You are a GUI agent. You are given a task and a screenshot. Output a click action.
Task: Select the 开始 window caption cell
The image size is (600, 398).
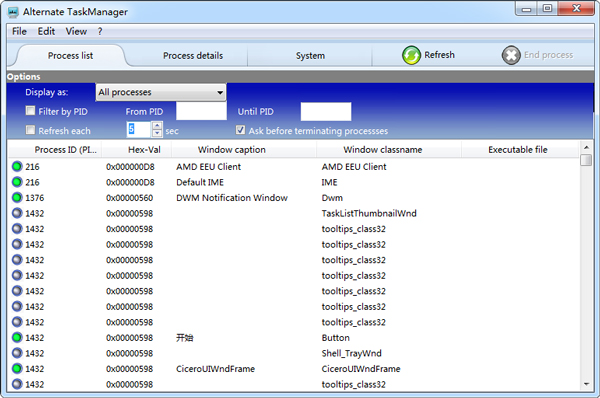[x=184, y=338]
